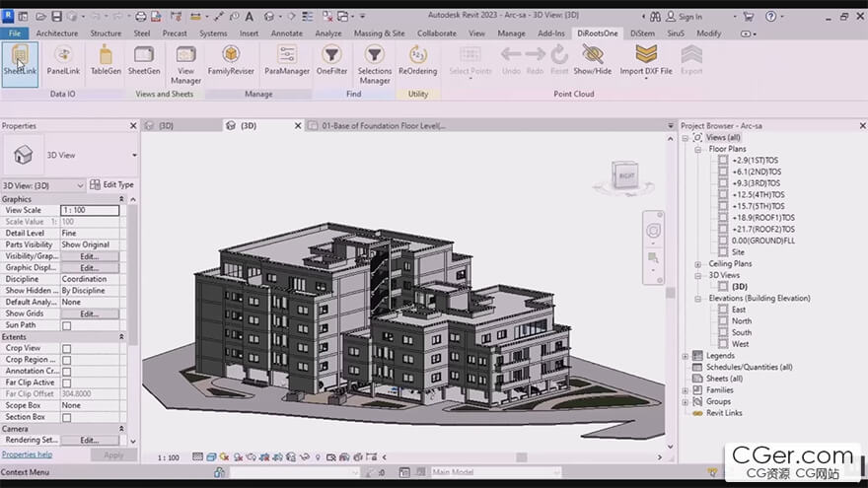Click the ViewCube in the 3D view
Screen dimensions: 868x488
[x=624, y=175]
